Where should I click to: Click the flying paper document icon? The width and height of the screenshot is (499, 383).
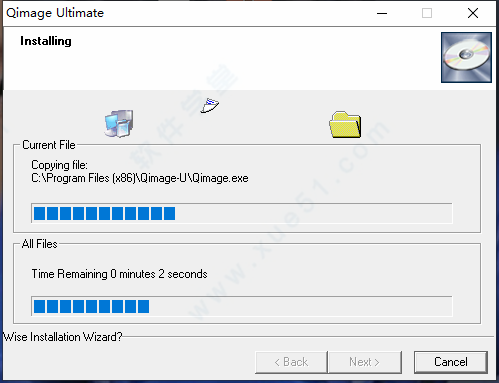pyautogui.click(x=210, y=106)
